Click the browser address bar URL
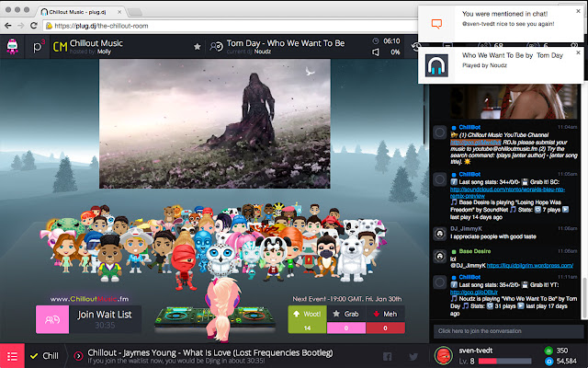Image resolution: width=588 pixels, height=368 pixels. [x=101, y=26]
